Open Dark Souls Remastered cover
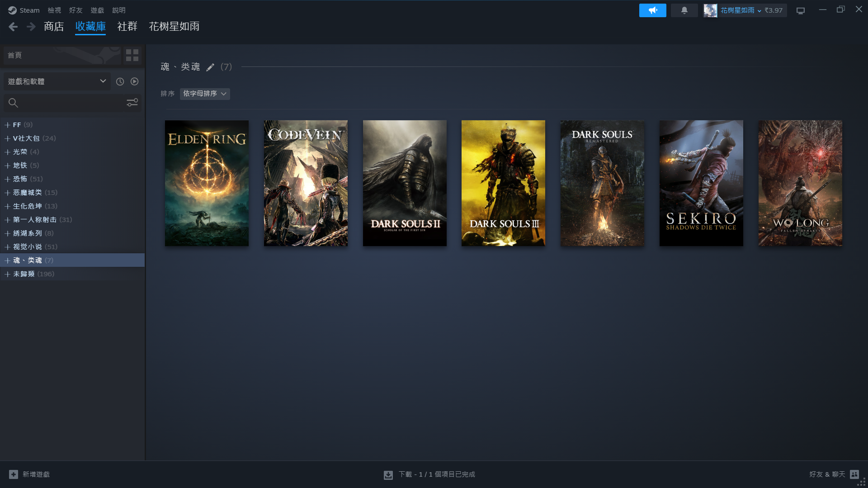The height and width of the screenshot is (488, 868). click(x=602, y=183)
